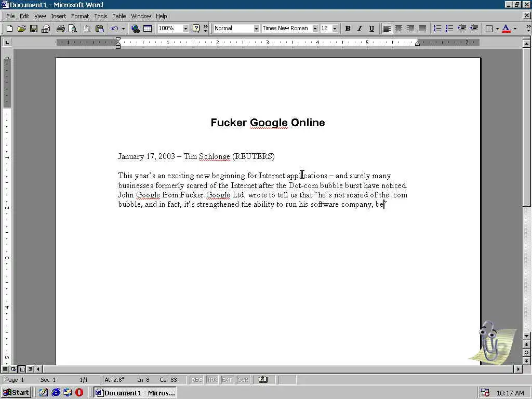The image size is (532, 399).
Task: Click vertical scrollbar down arrow
Action: 526,336
